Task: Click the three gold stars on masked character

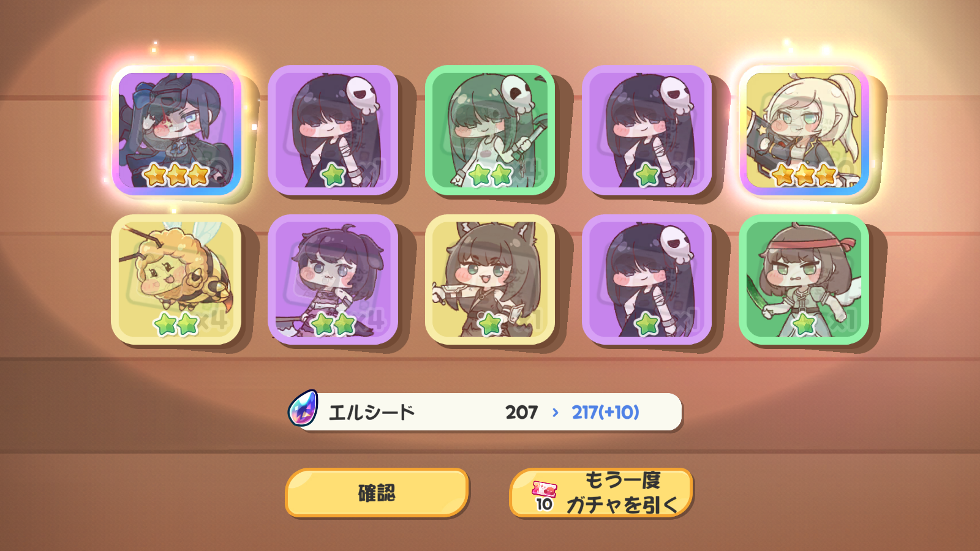Action: pyautogui.click(x=176, y=175)
